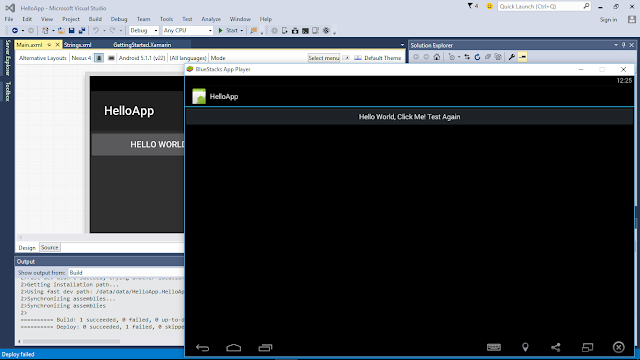This screenshot has width=640, height=360.
Task: Click the Android SDK Manager toolbar icon
Action: [295, 31]
